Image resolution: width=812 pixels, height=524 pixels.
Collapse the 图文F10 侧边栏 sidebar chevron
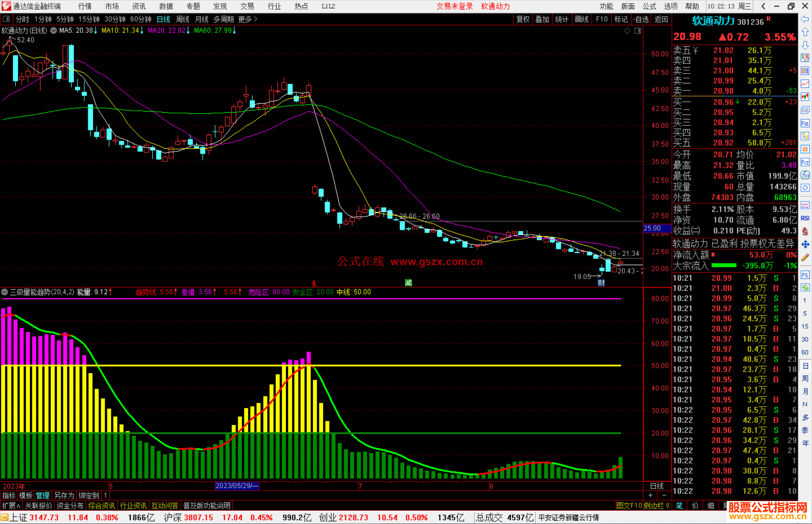668,506
